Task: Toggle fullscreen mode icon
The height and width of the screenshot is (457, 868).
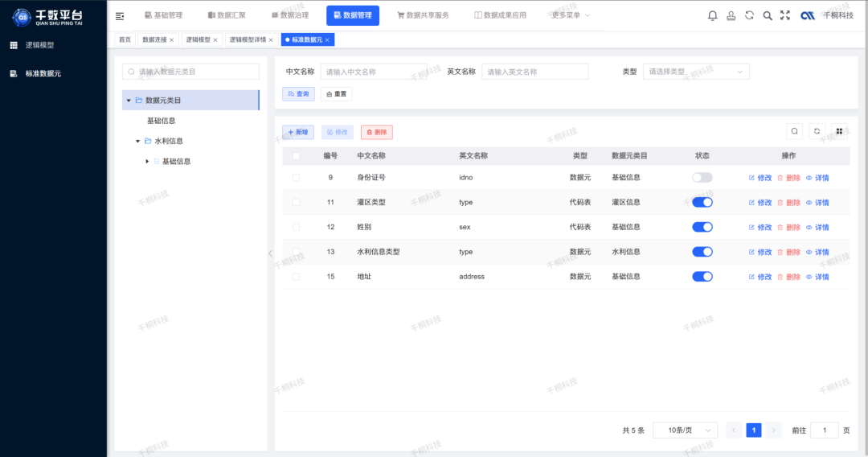Action: (x=785, y=15)
